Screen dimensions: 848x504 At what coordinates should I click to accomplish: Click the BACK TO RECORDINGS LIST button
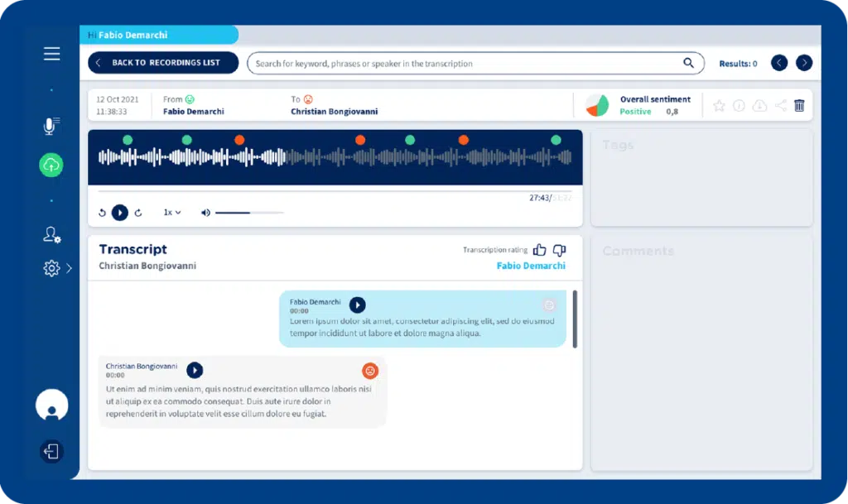(x=162, y=62)
